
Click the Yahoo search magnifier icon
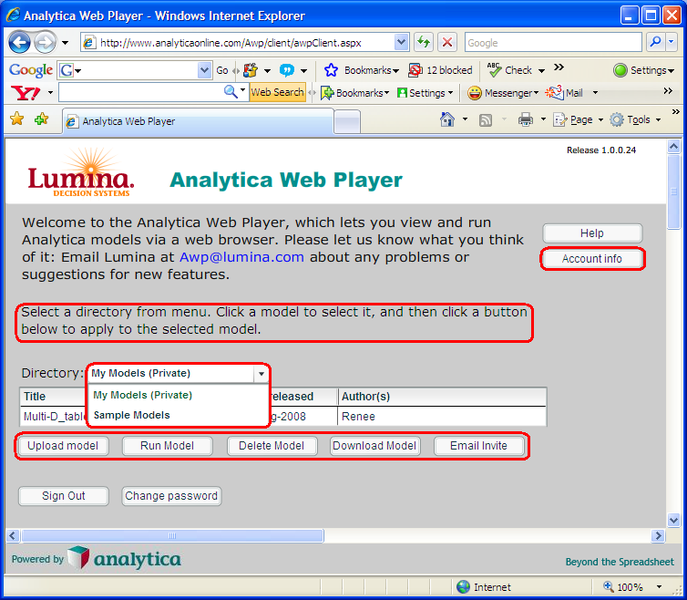point(230,92)
